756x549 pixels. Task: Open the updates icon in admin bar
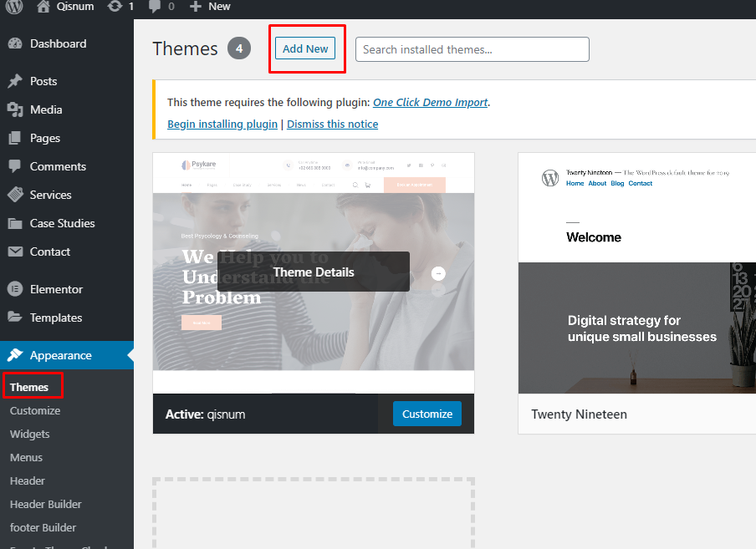point(115,7)
